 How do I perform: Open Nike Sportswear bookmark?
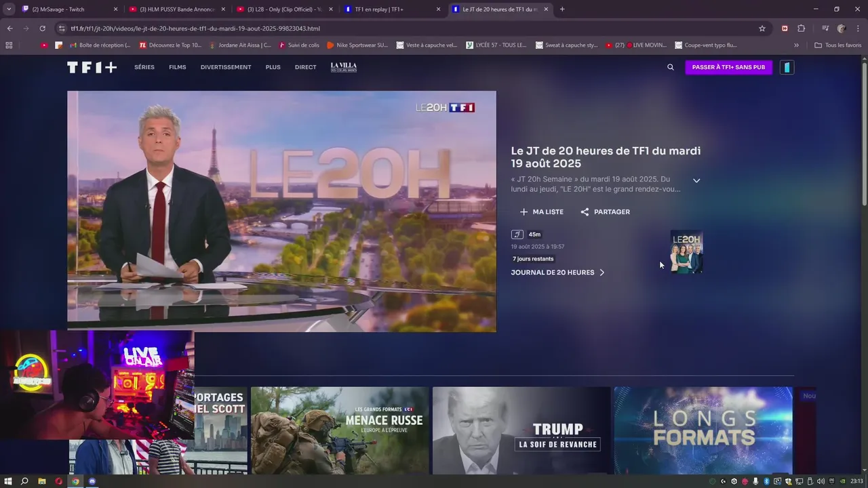pos(357,45)
